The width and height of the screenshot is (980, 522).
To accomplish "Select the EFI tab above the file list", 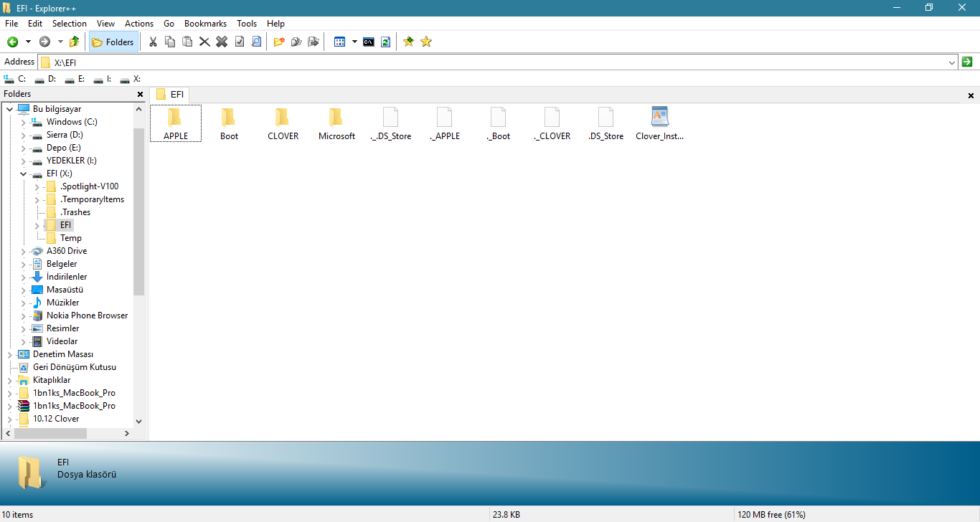I will coord(171,94).
